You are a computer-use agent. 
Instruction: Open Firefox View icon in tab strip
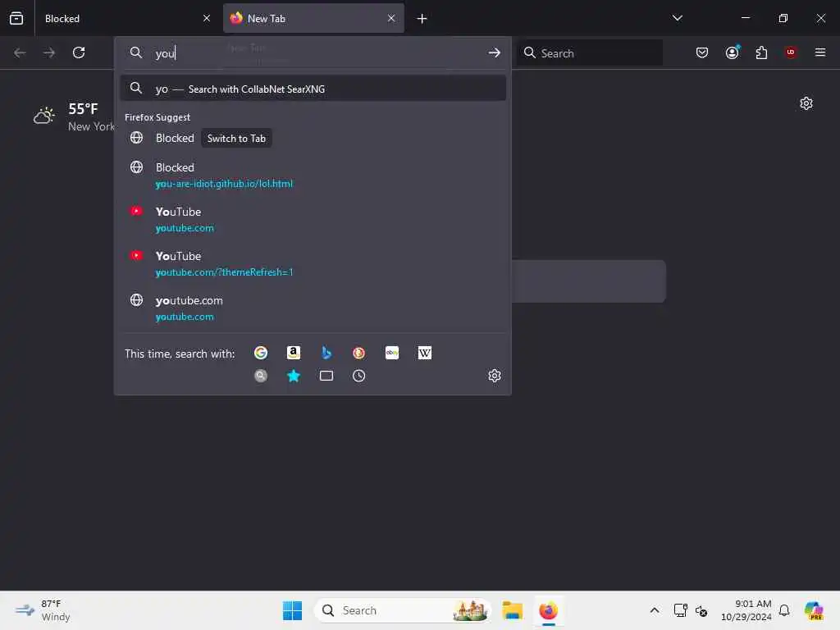[x=16, y=18]
